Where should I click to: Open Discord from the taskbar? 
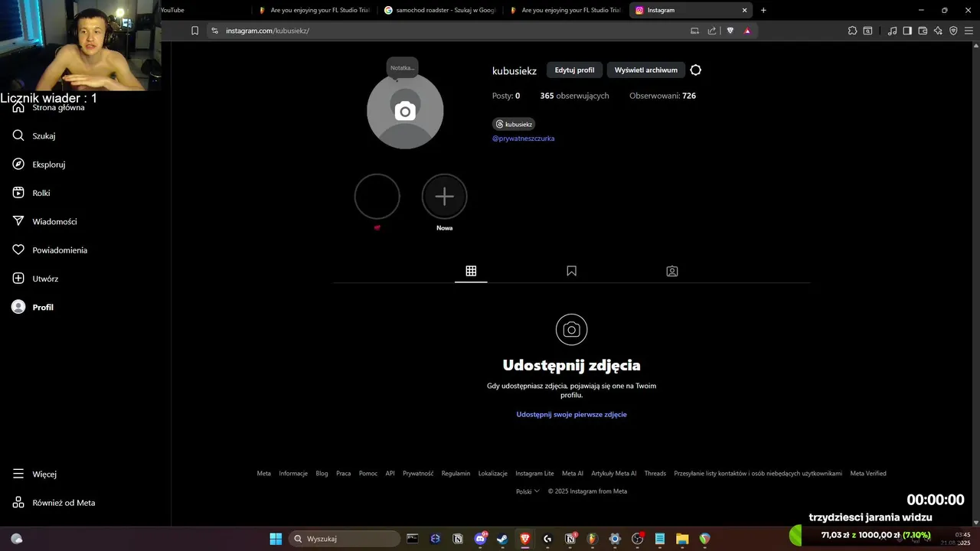tap(481, 539)
